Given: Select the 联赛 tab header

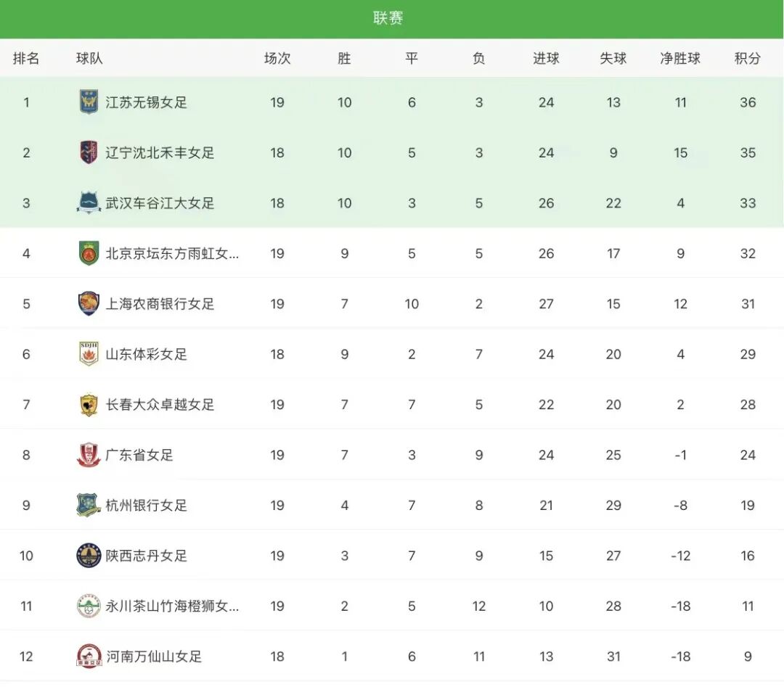Looking at the screenshot, I should [x=388, y=18].
